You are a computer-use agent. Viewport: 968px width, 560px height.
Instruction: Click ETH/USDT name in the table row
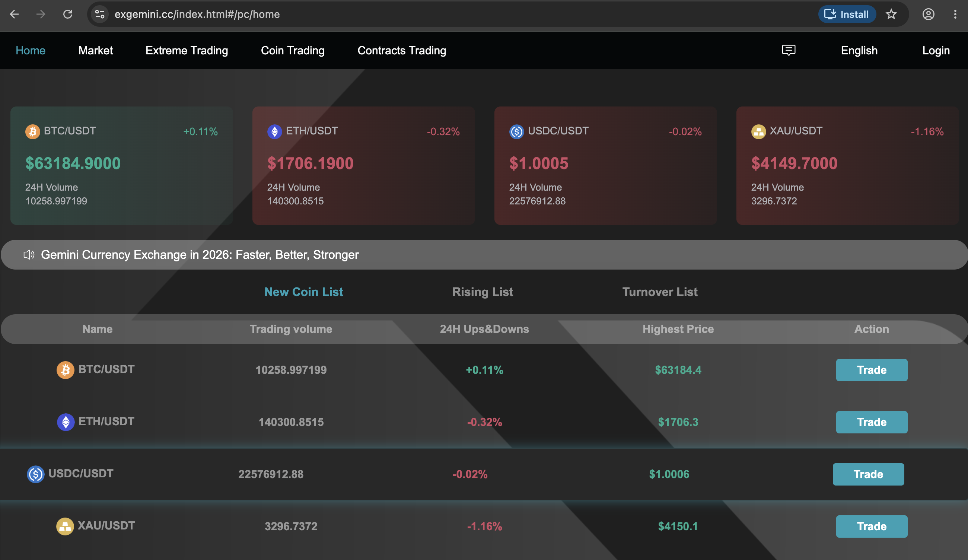click(106, 421)
